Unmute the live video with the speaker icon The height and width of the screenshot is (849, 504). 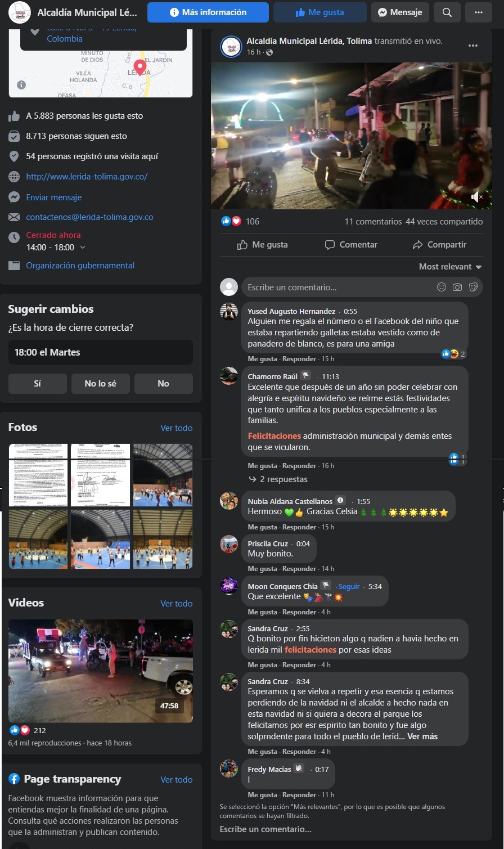click(x=476, y=197)
